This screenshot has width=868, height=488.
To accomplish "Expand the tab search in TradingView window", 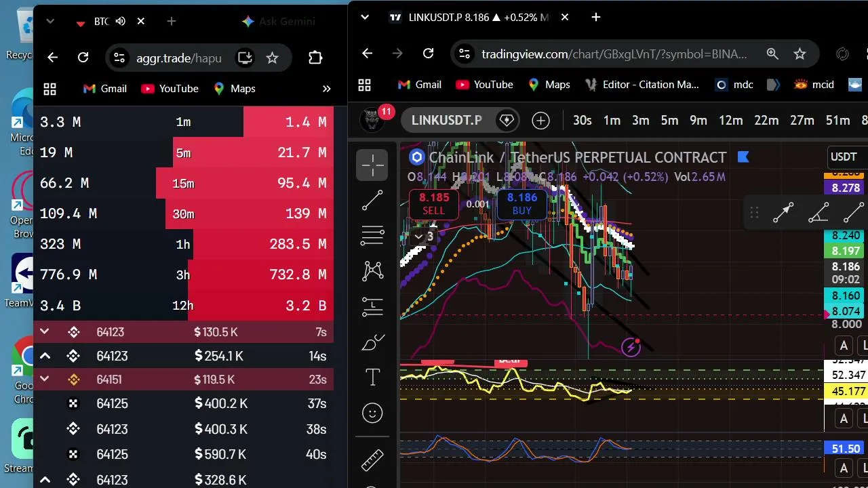I will [x=365, y=17].
